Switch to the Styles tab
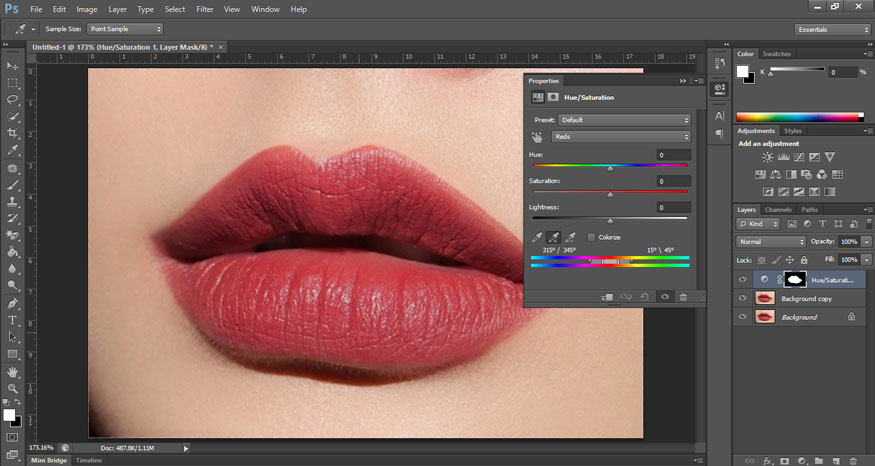The image size is (875, 466). pos(792,131)
